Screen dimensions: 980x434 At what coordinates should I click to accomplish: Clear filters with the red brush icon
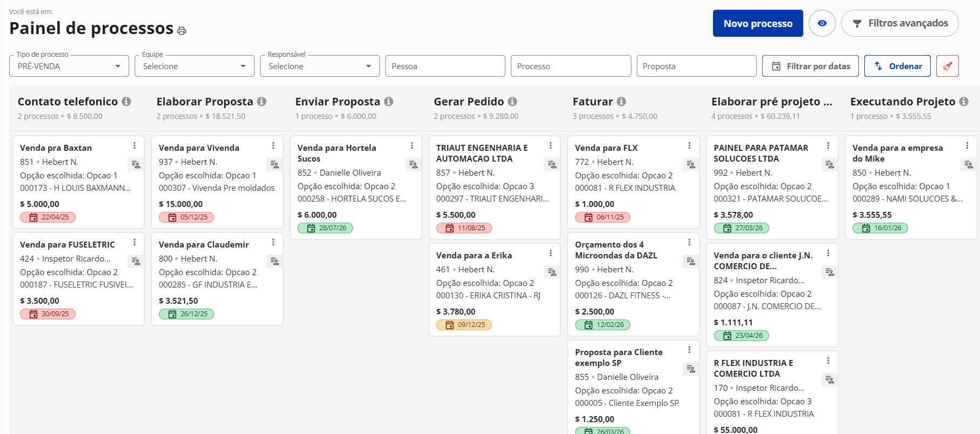[947, 66]
